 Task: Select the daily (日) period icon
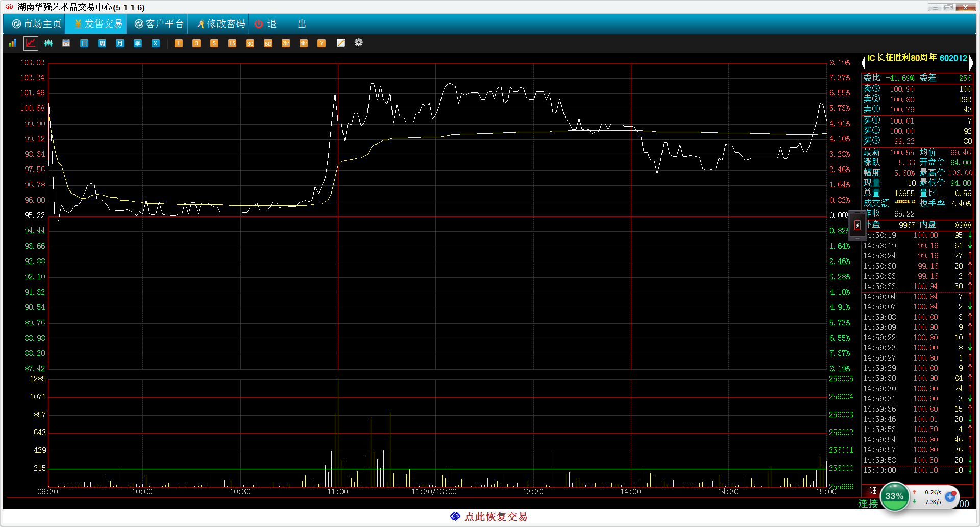point(84,43)
